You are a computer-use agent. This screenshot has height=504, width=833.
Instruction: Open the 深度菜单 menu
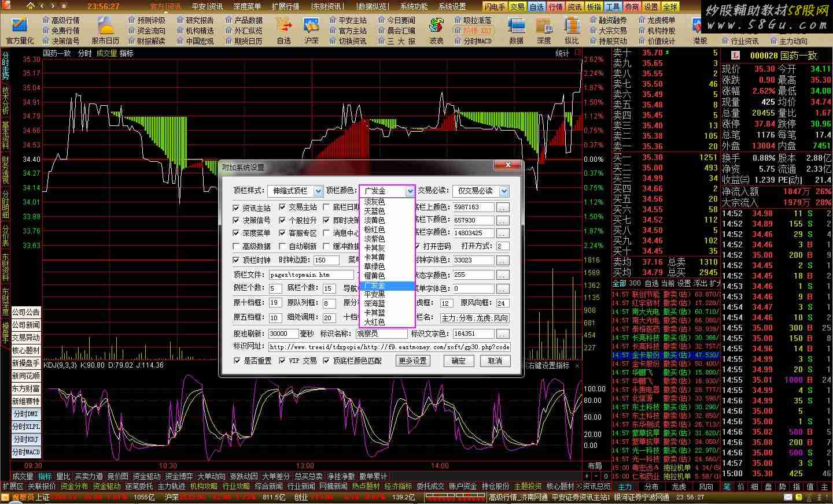click(247, 6)
